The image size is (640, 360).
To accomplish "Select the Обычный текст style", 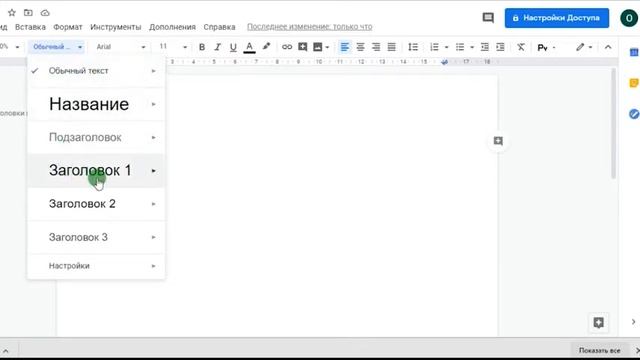I will pos(96,71).
